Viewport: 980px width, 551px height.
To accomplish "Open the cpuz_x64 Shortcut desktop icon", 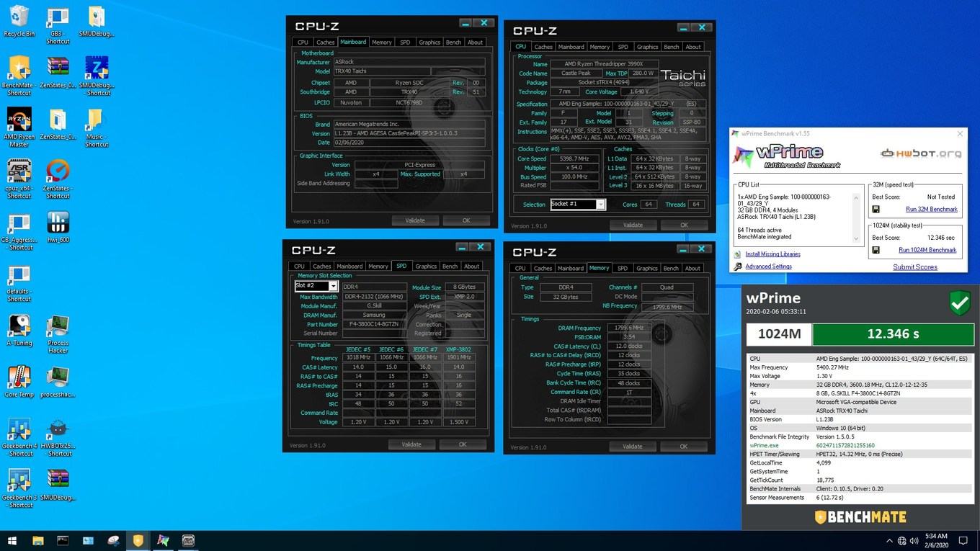I will click(19, 179).
